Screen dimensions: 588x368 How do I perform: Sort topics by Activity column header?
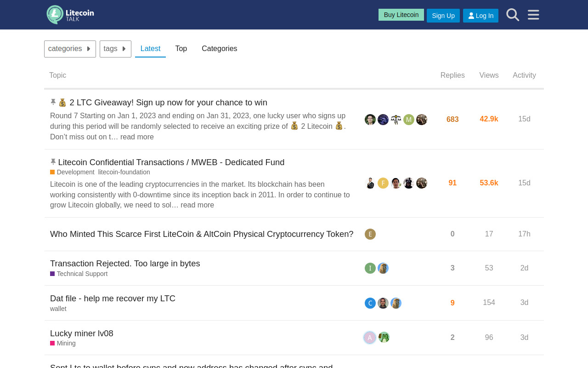click(x=524, y=75)
